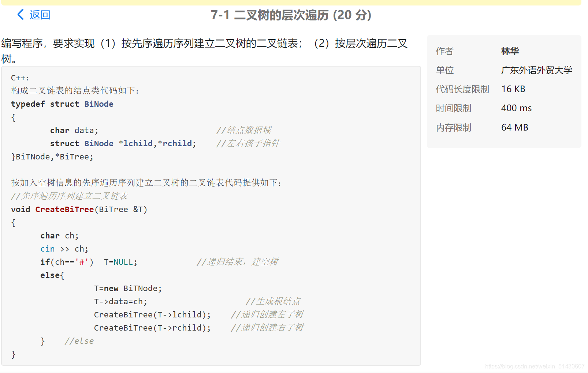Screen dimensions: 588x373
Task: Click the code line 'char ch;'
Action: click(x=60, y=236)
